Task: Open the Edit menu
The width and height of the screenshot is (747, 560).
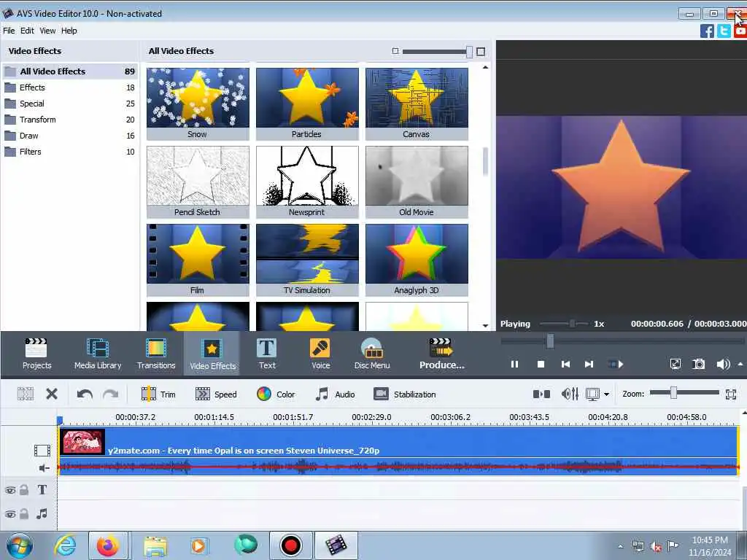Action: pyautogui.click(x=27, y=31)
